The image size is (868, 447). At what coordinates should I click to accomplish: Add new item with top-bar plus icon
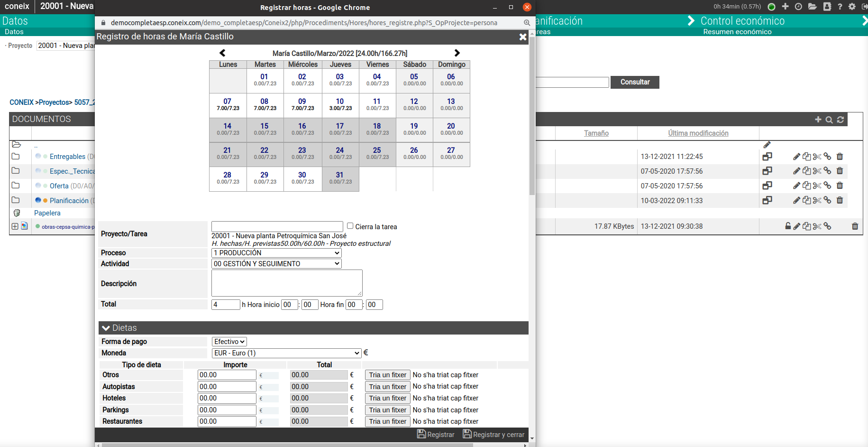786,7
